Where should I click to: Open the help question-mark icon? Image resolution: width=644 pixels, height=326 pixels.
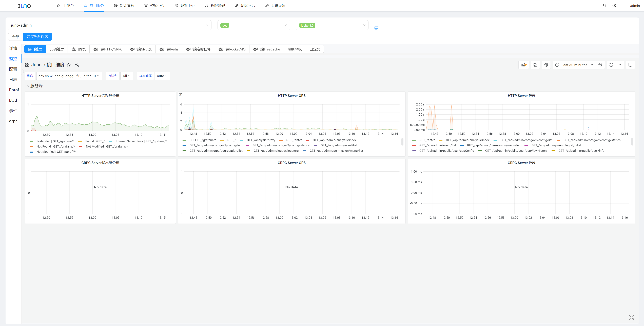[x=614, y=6]
